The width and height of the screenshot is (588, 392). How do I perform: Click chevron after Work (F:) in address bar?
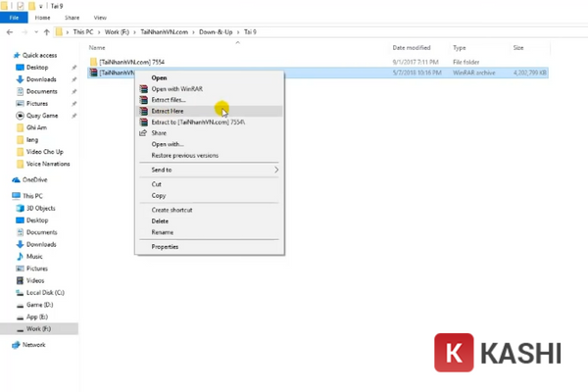[x=138, y=31]
